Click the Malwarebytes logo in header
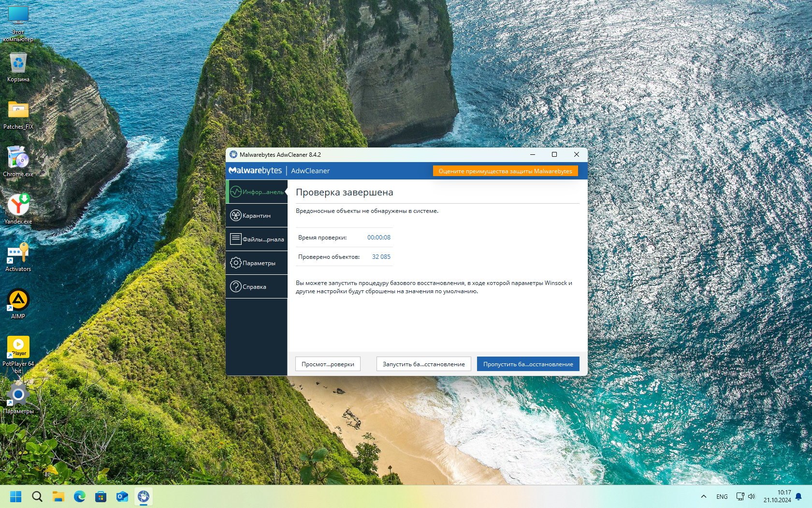The width and height of the screenshot is (812, 508). [x=255, y=170]
